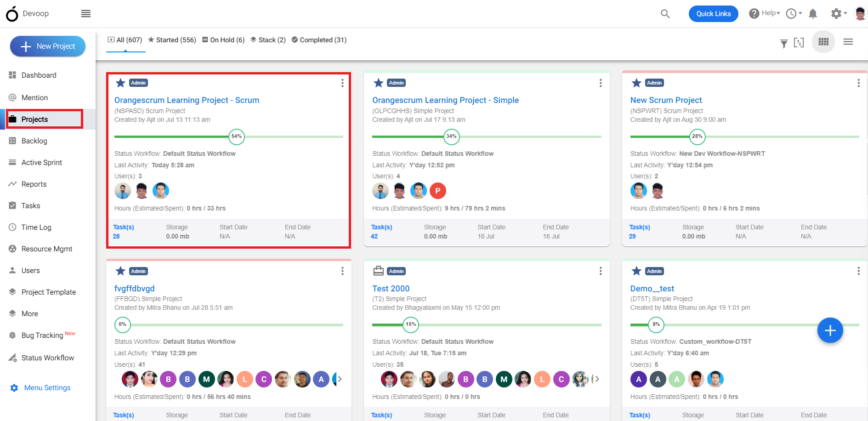The width and height of the screenshot is (868, 421).
Task: Open kebab menu of Orangescrum Scrum card
Action: [342, 83]
